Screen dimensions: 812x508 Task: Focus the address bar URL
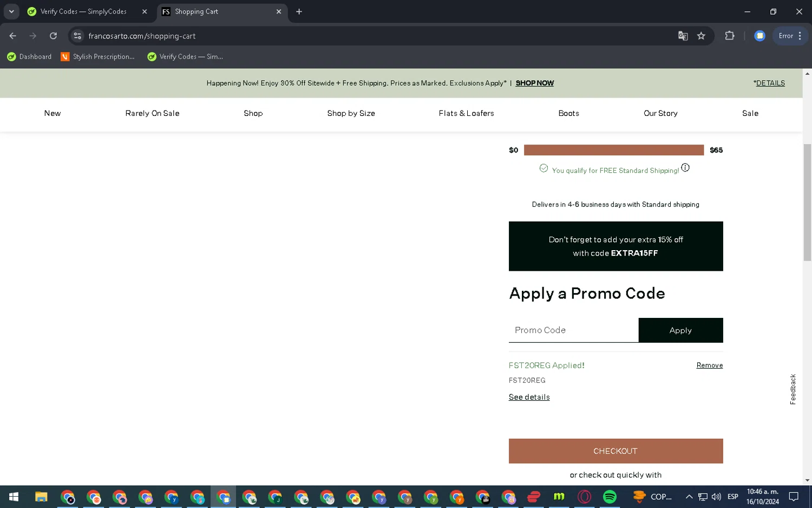(x=142, y=36)
